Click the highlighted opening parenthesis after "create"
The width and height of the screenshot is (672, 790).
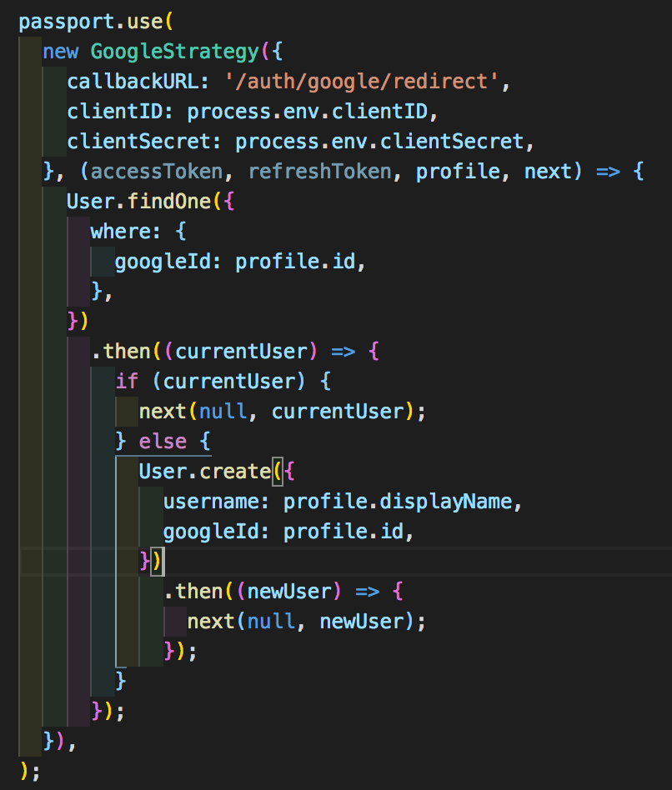278,472
